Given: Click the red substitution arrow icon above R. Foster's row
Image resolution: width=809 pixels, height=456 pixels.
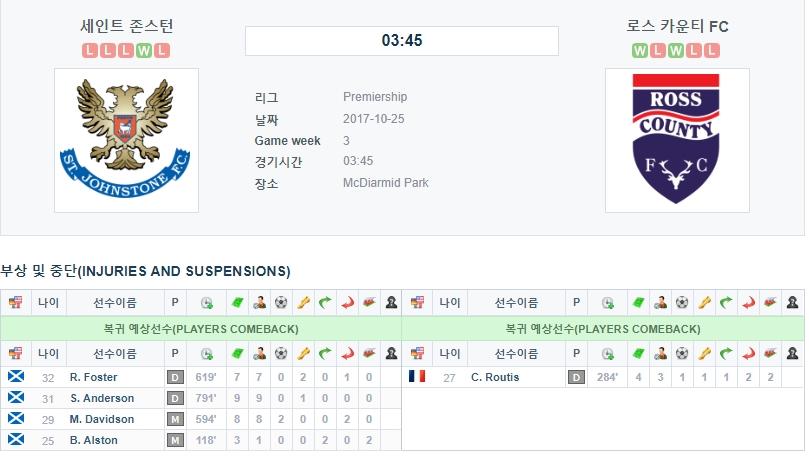Looking at the screenshot, I should (x=347, y=353).
